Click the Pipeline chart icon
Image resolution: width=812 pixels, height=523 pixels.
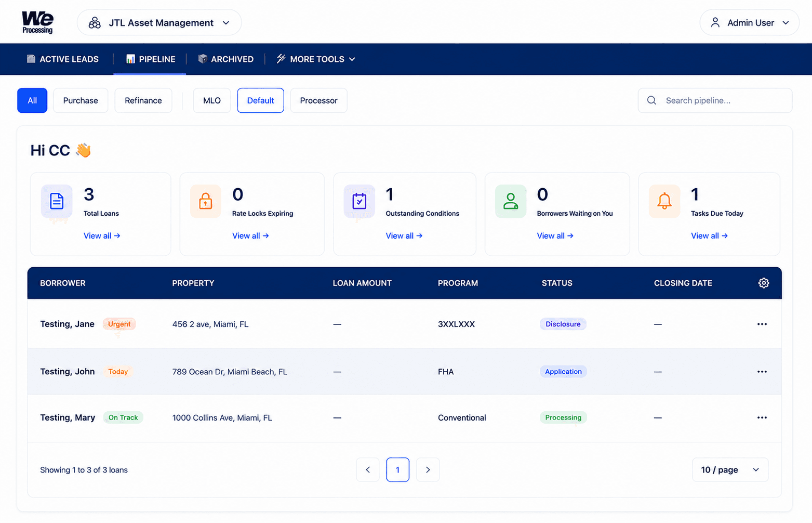click(130, 59)
